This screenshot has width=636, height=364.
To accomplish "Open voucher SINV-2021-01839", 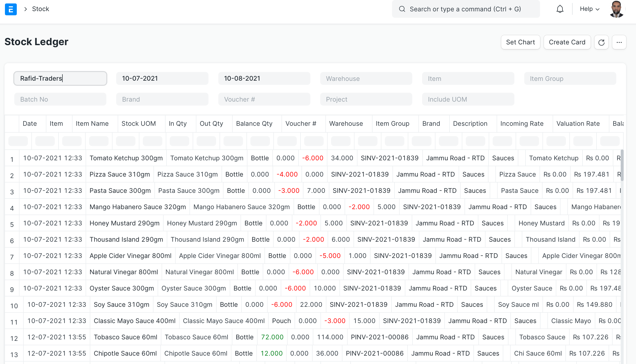I will pyautogui.click(x=390, y=158).
